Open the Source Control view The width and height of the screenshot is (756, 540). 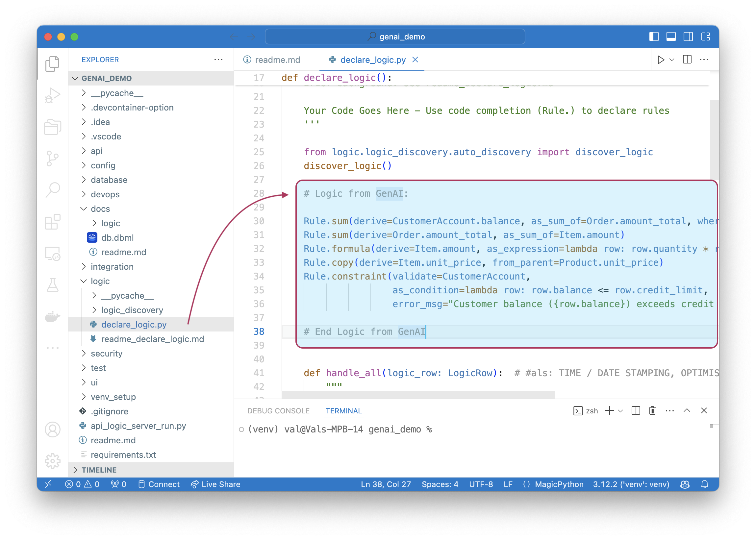click(52, 159)
